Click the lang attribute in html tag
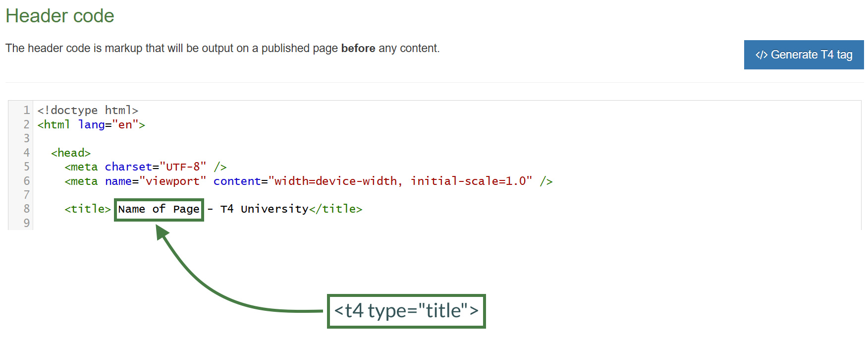868x347 pixels. [x=92, y=124]
